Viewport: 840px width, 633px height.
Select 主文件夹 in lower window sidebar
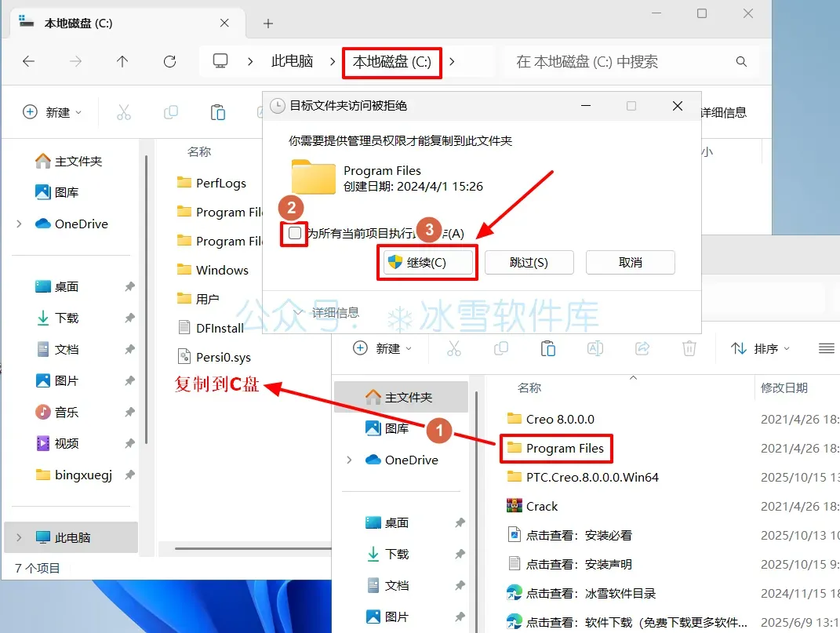pyautogui.click(x=401, y=397)
